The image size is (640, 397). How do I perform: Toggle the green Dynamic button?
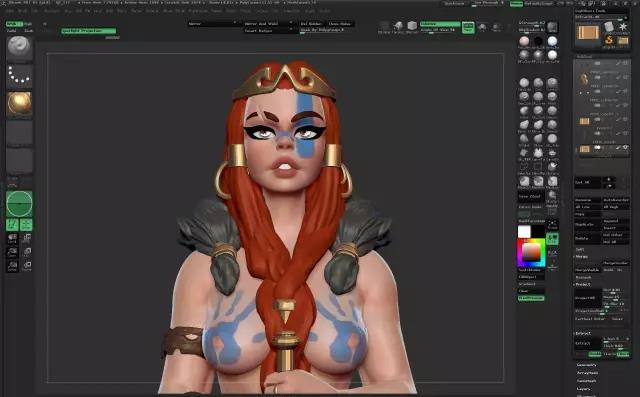click(440, 24)
